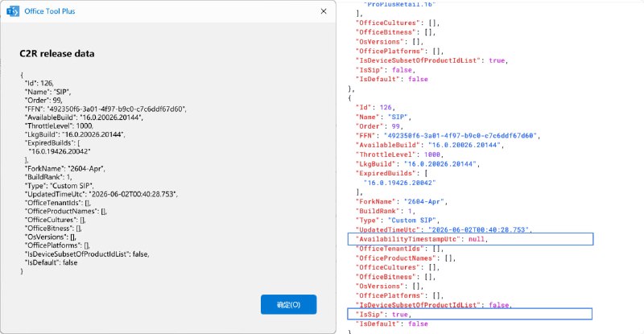Image resolution: width=644 pixels, height=334 pixels.
Task: Close the Office Tool Plus dialog
Action: pos(324,11)
